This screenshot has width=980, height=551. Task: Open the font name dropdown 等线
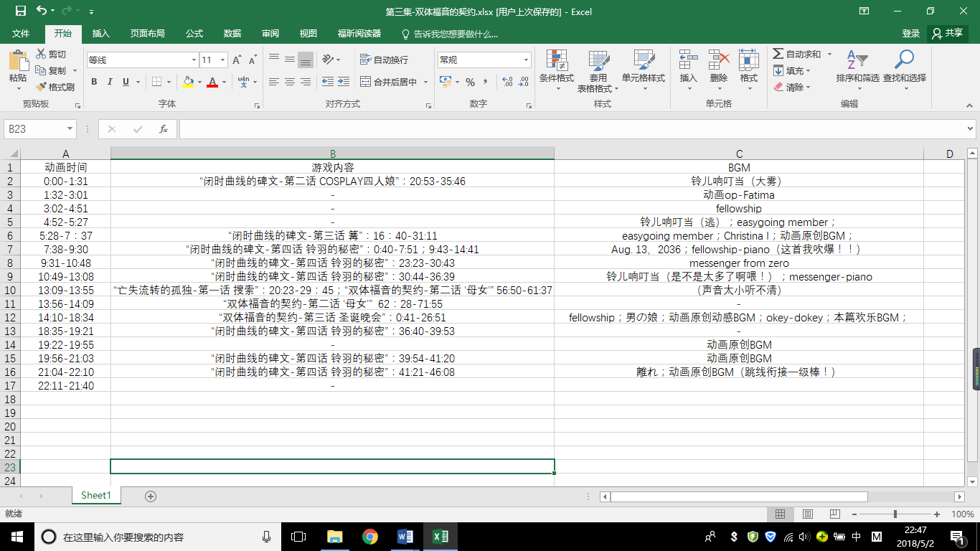click(x=194, y=60)
